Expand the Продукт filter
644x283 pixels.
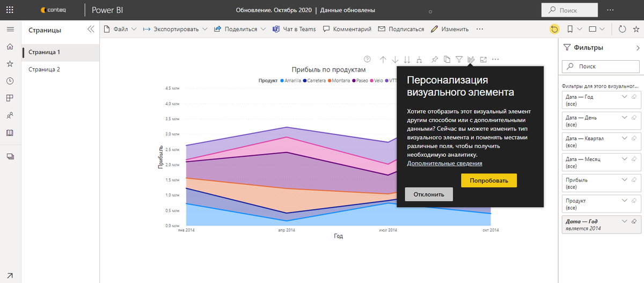(624, 200)
